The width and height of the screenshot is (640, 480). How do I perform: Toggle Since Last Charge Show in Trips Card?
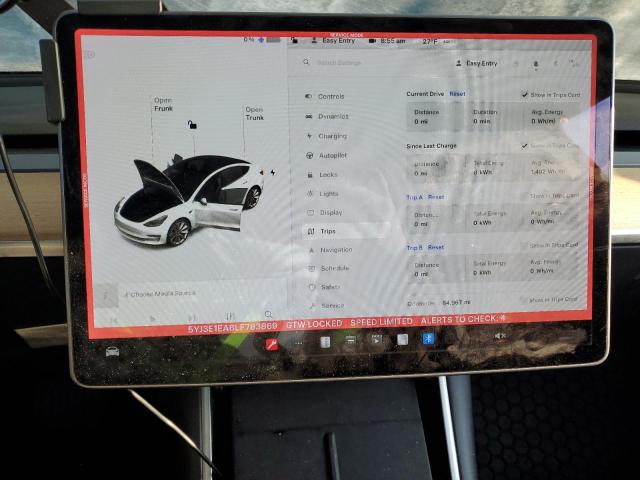(551, 146)
